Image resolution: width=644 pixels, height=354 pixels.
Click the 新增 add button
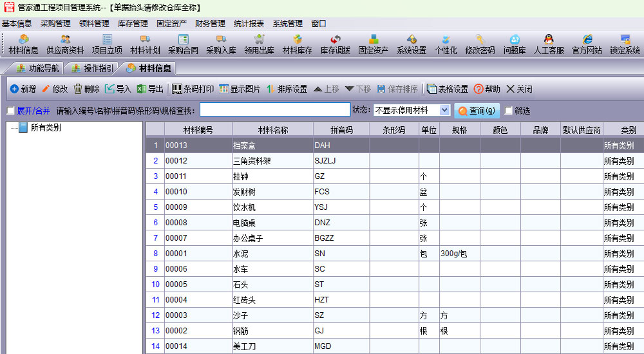(23, 89)
